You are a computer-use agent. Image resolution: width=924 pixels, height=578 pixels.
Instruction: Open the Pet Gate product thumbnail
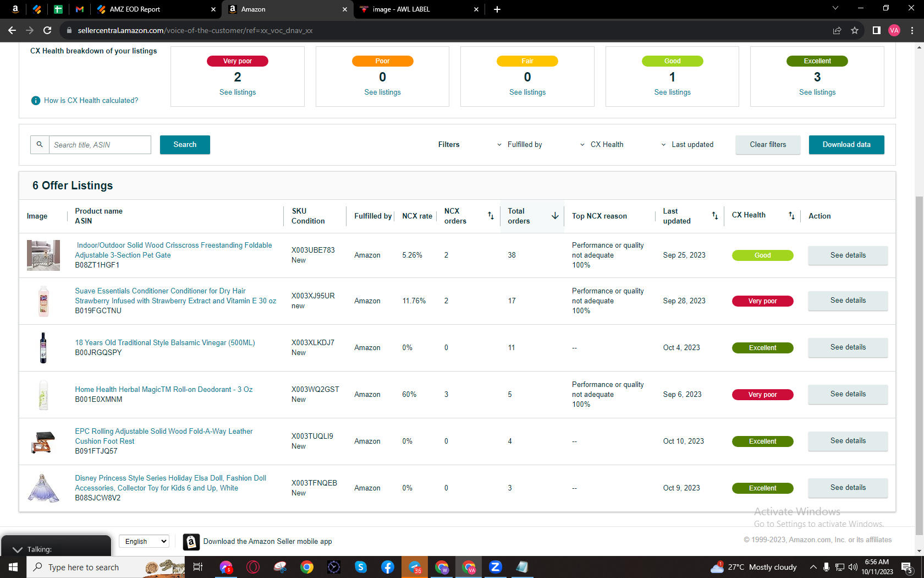(x=43, y=255)
